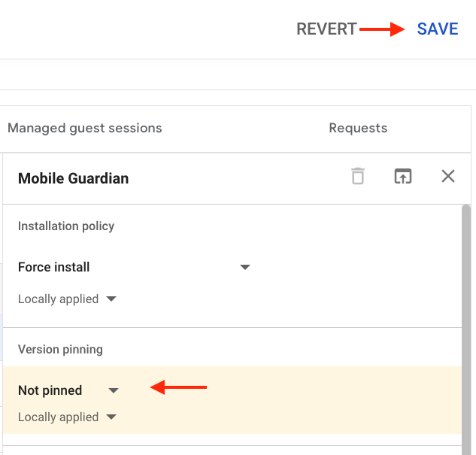Screen dimensions: 476x455
Task: Switch to Managed guest sessions tab
Action: 85,128
